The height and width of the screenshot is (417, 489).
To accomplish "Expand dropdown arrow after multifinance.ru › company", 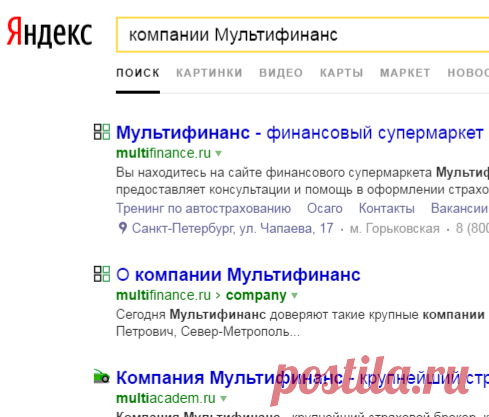I will point(294,296).
